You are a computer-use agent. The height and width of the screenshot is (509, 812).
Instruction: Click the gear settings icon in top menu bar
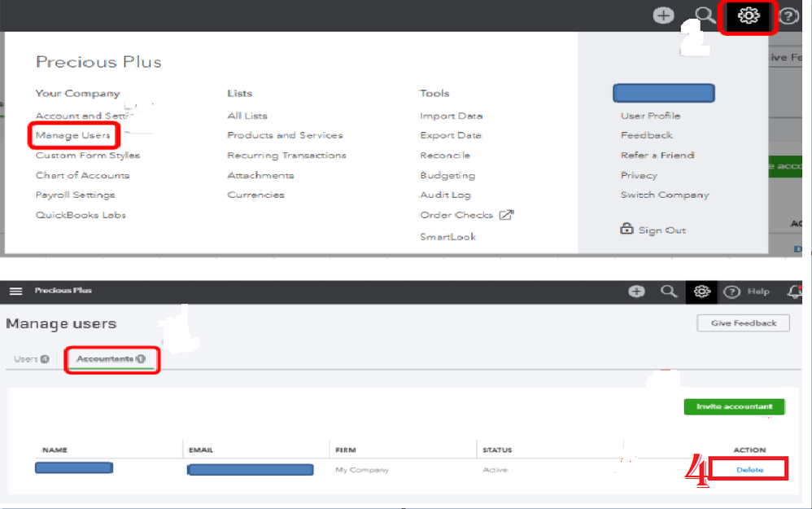(749, 15)
